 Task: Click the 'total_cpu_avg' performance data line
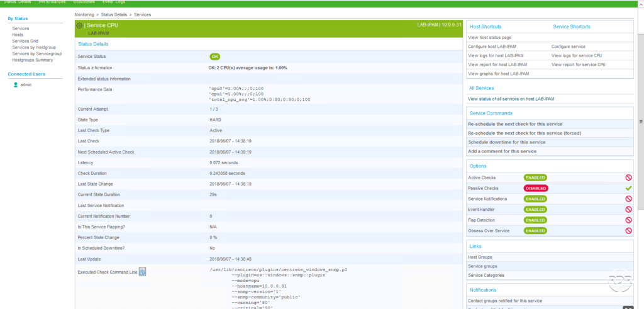tap(260, 99)
